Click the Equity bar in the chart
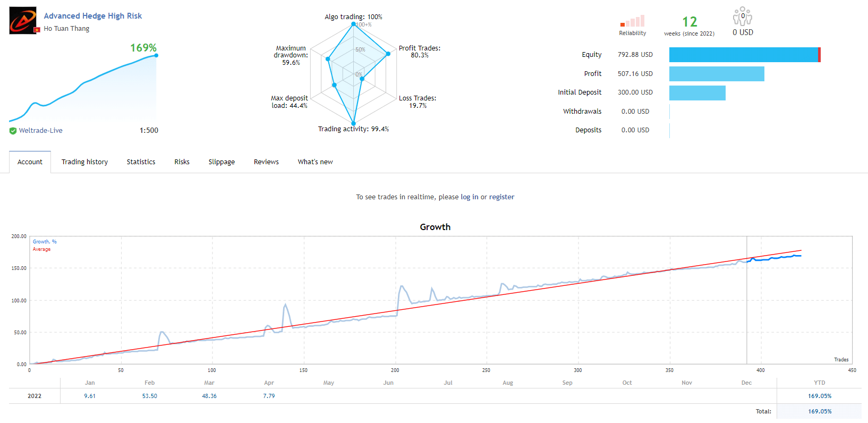The width and height of the screenshot is (868, 423). (744, 55)
